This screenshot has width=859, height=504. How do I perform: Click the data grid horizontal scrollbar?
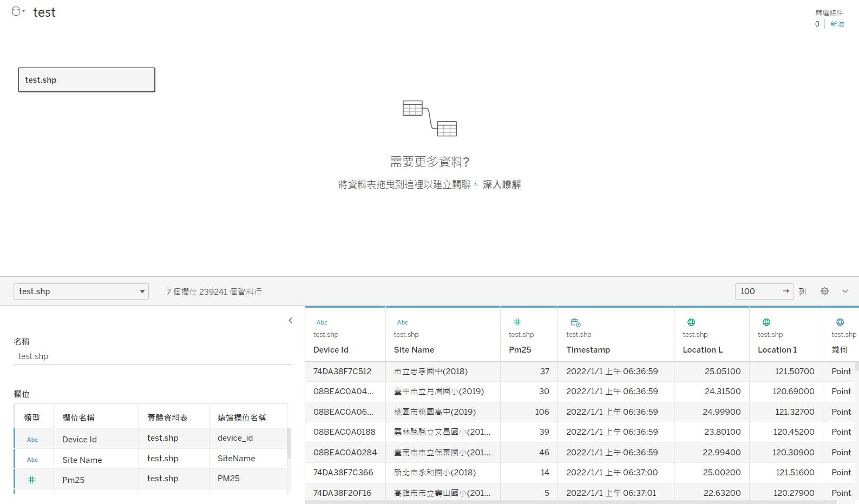[571, 502]
